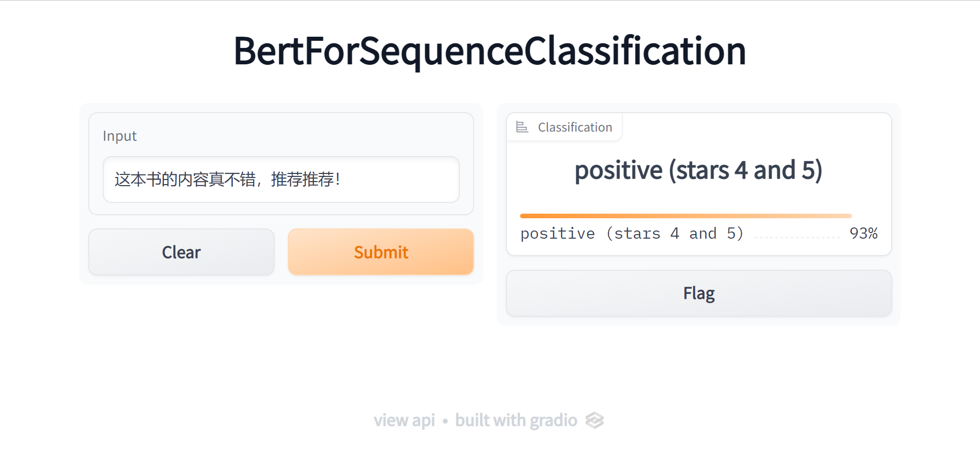This screenshot has width=980, height=460.
Task: Focus the Input text box
Action: click(281, 180)
